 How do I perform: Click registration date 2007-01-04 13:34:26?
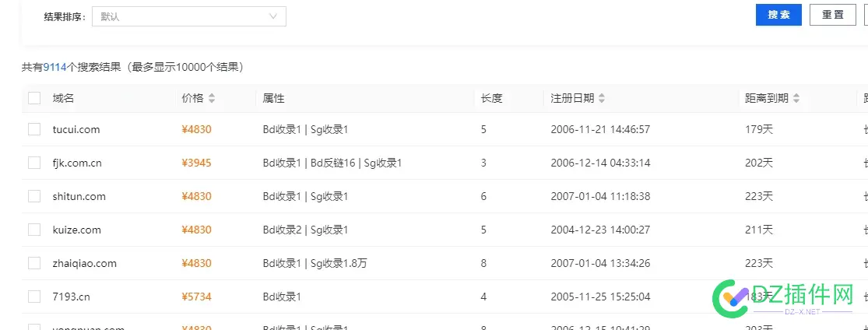pos(601,263)
